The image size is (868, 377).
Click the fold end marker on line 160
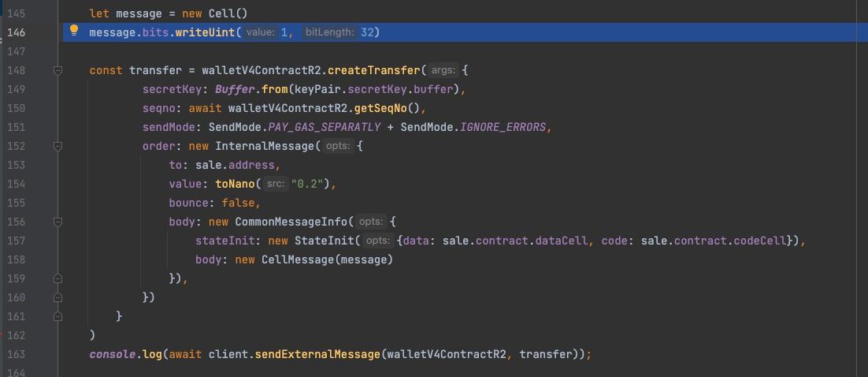pyautogui.click(x=57, y=297)
